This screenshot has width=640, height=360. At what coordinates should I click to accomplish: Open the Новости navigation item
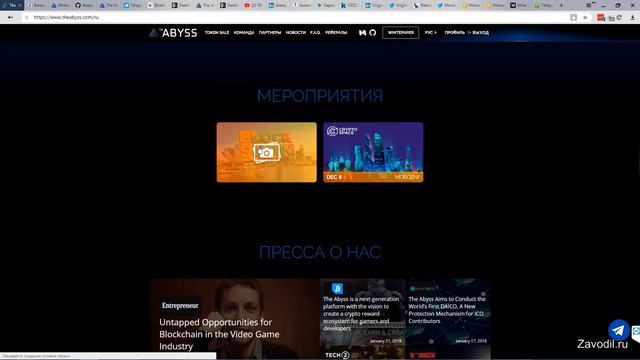296,33
